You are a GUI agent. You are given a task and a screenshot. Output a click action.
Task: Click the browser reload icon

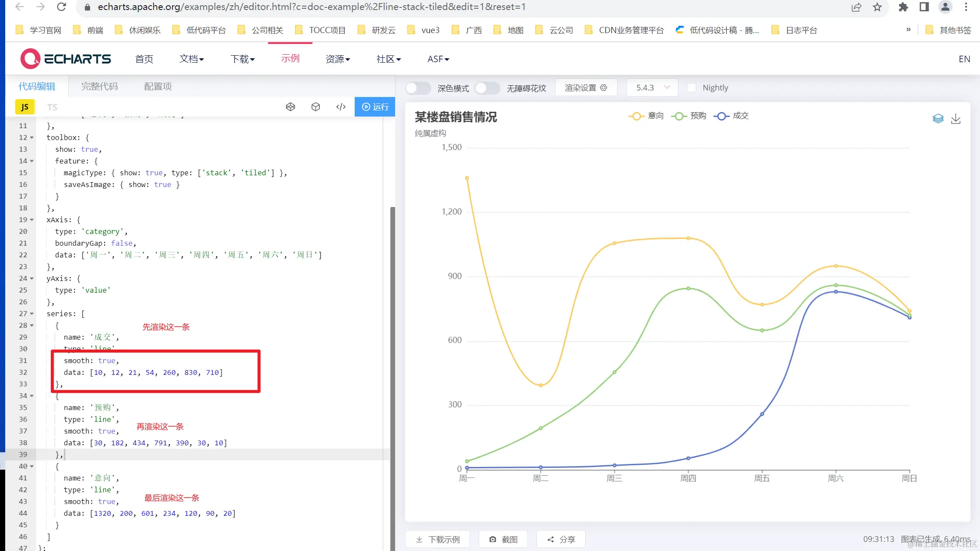[61, 7]
